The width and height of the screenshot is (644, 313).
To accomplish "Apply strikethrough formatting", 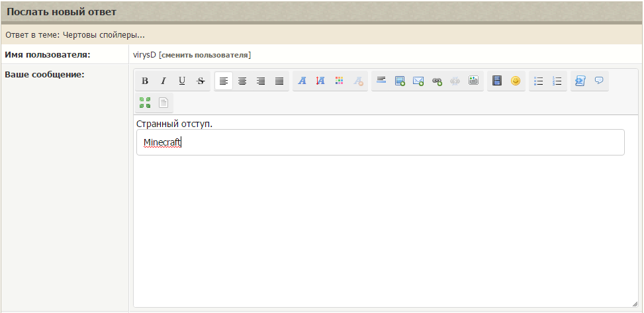I will click(201, 81).
